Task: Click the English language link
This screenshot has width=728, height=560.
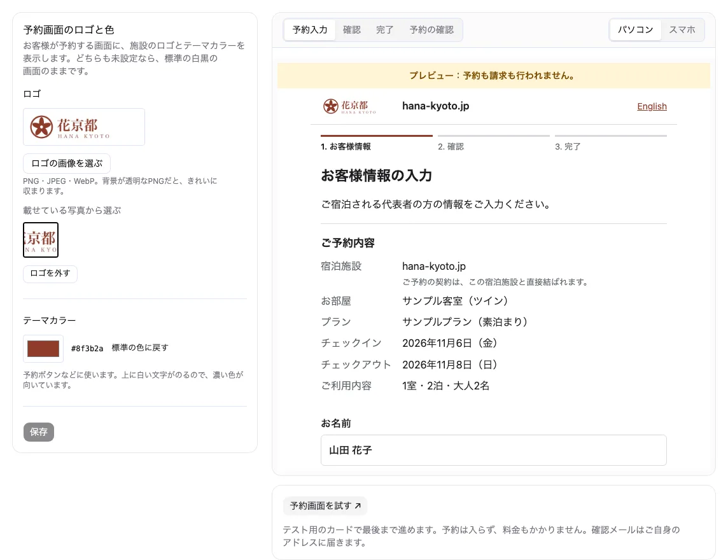Action: [652, 106]
